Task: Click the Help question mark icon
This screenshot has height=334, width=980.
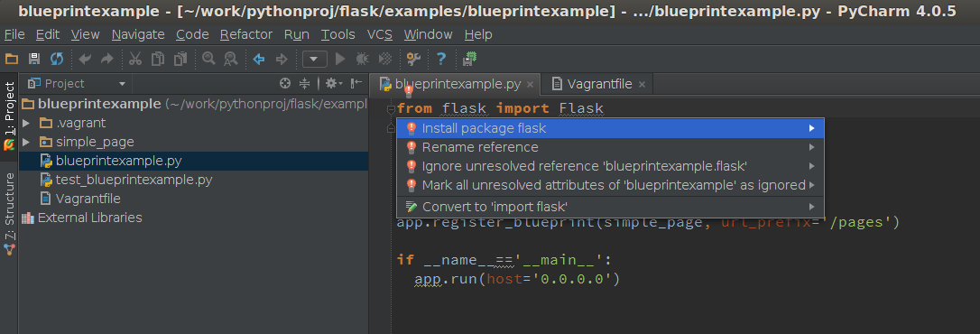Action: (441, 59)
